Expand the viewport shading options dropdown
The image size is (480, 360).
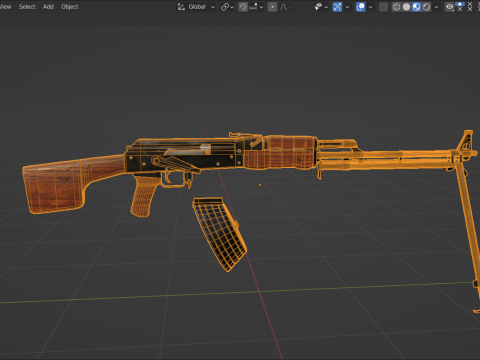pyautogui.click(x=436, y=7)
